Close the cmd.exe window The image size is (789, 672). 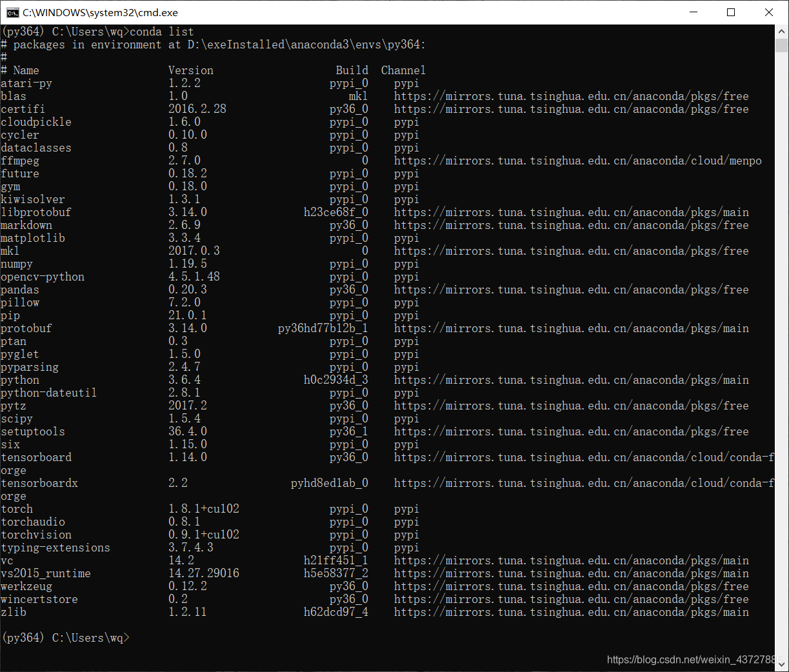pos(769,12)
